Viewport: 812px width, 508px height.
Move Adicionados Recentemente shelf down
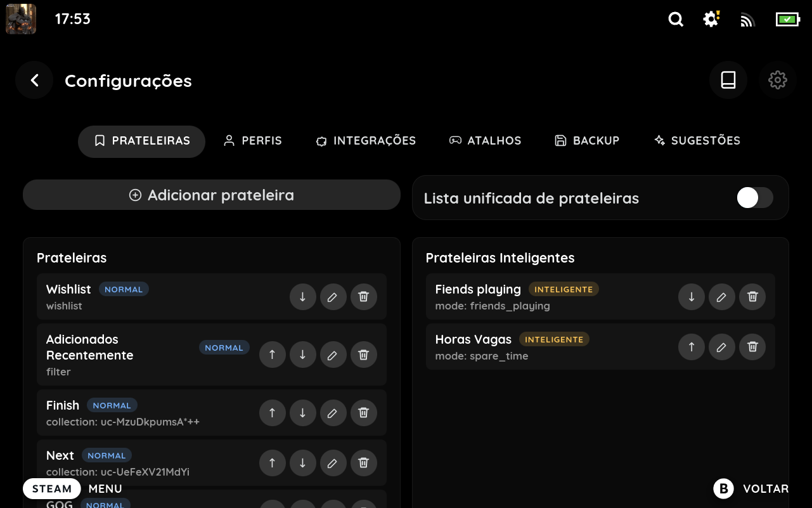click(x=303, y=355)
